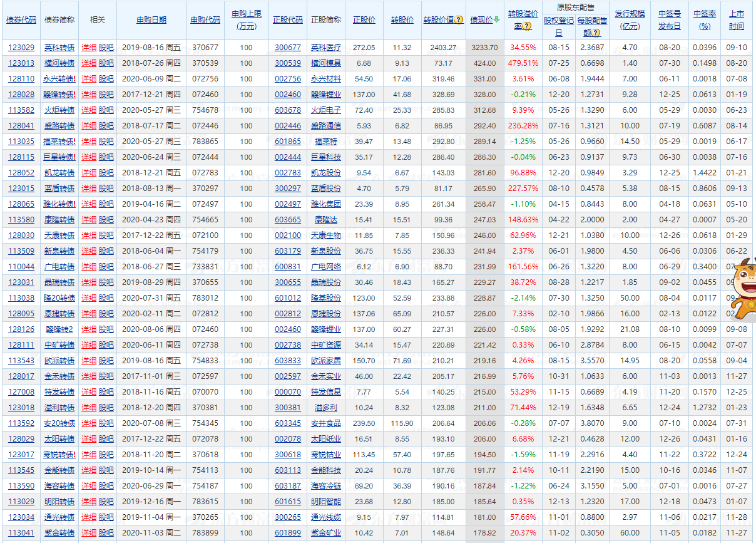Image resolution: width=756 pixels, height=543 pixels.
Task: Open stock code 601012
Action: (x=288, y=298)
